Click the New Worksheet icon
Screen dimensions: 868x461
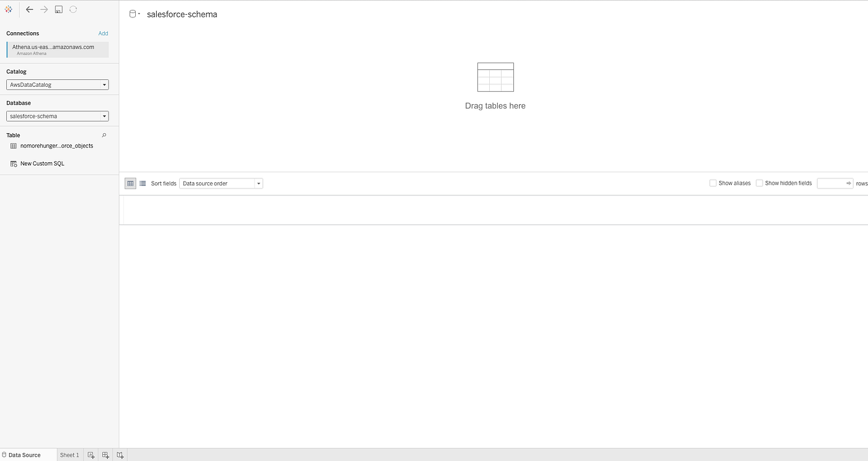91,454
